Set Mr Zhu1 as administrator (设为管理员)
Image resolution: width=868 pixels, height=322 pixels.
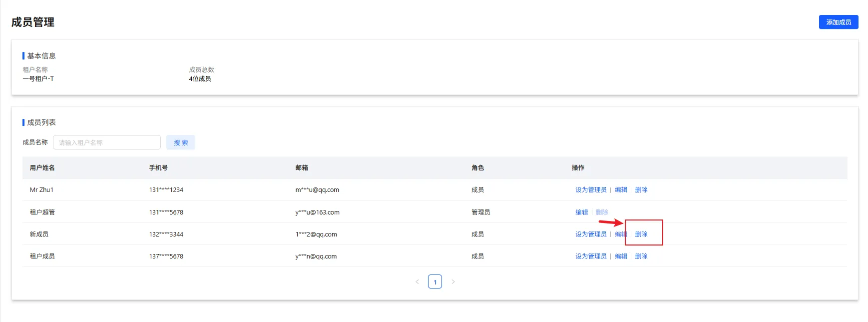[x=591, y=190]
